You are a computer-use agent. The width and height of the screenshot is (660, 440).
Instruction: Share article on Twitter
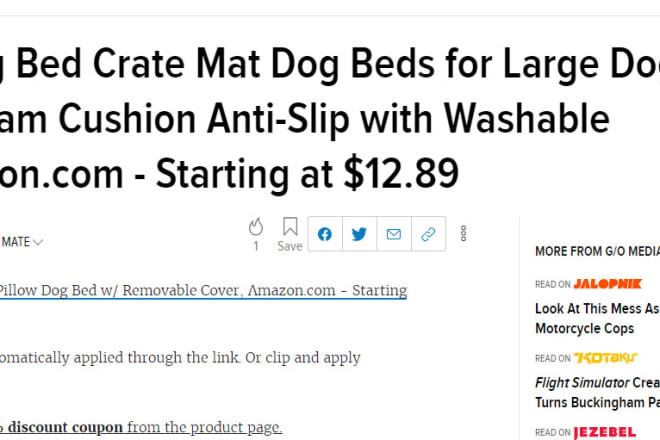(x=359, y=234)
